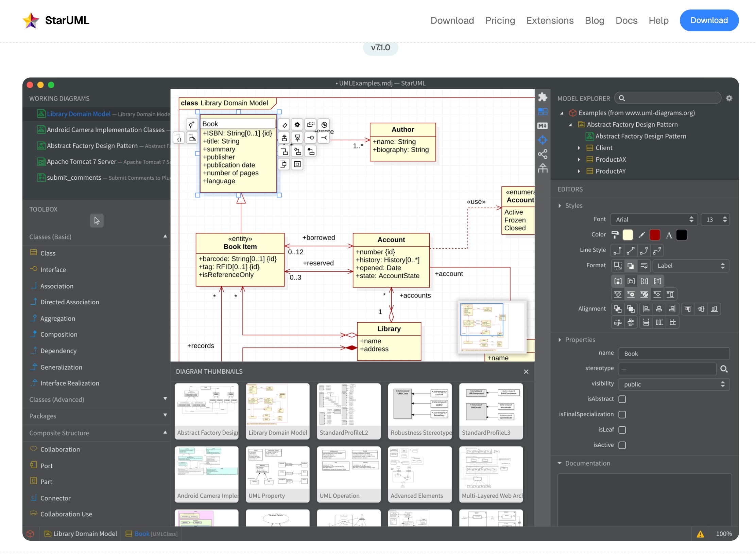Open the Extensions navigation item
The height and width of the screenshot is (555, 756).
click(x=550, y=20)
